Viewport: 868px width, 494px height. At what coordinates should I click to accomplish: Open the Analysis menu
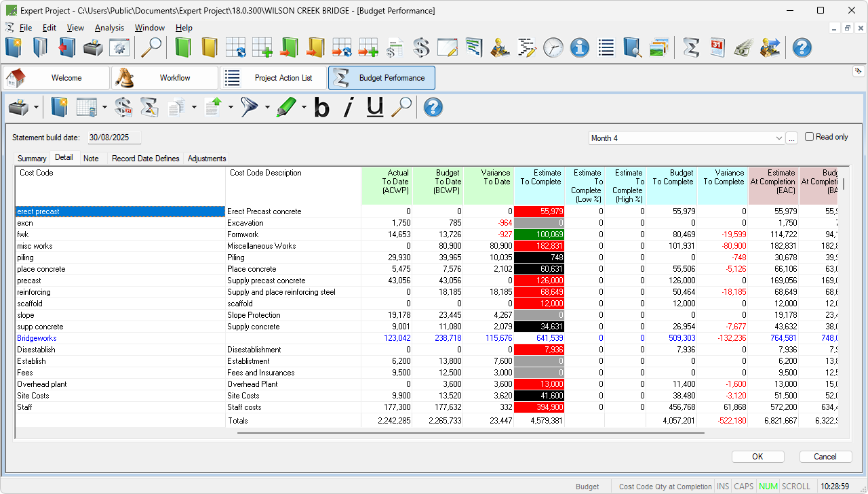pyautogui.click(x=109, y=28)
